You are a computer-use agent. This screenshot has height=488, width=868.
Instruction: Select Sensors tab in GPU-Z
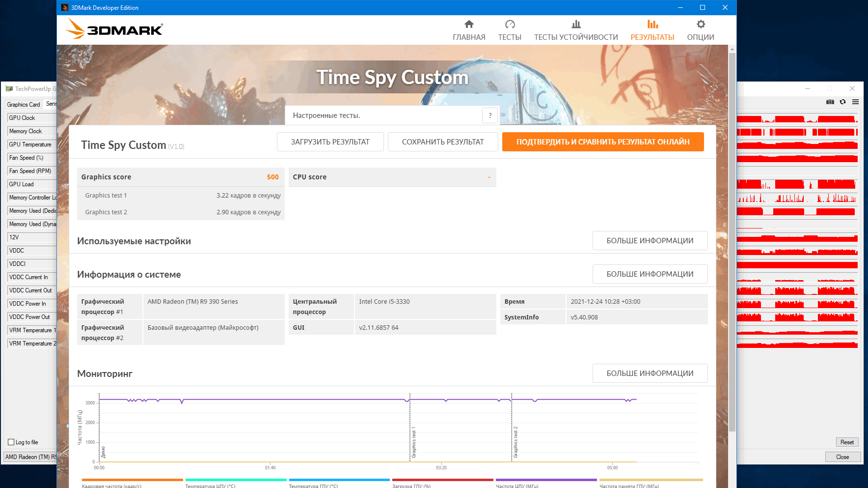[51, 104]
